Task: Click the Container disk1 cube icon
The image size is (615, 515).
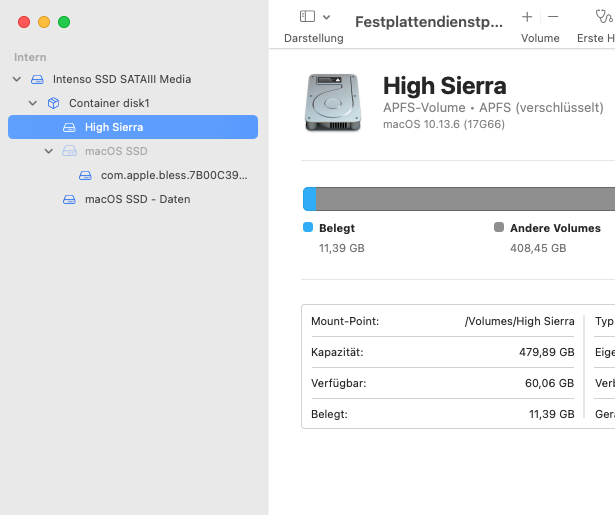Action: pos(53,103)
